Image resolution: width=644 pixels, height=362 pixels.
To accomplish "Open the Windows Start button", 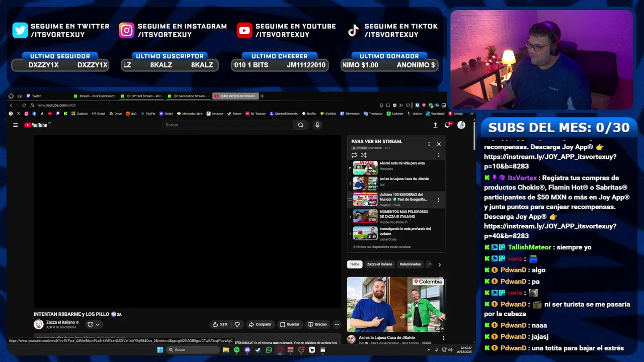I will pyautogui.click(x=160, y=350).
